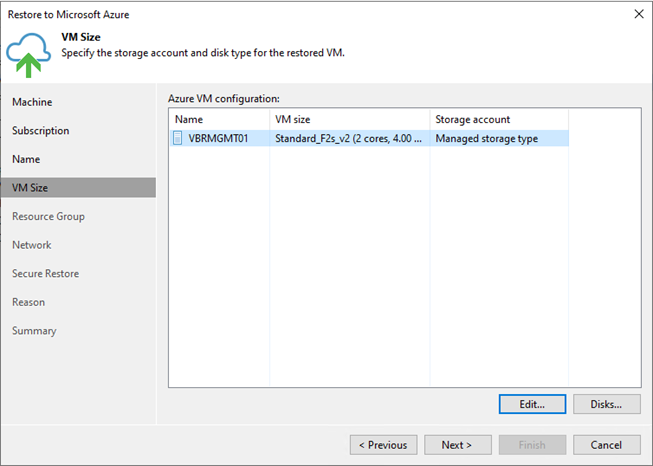Close the Restore to Microsoft Azure dialog

638,14
